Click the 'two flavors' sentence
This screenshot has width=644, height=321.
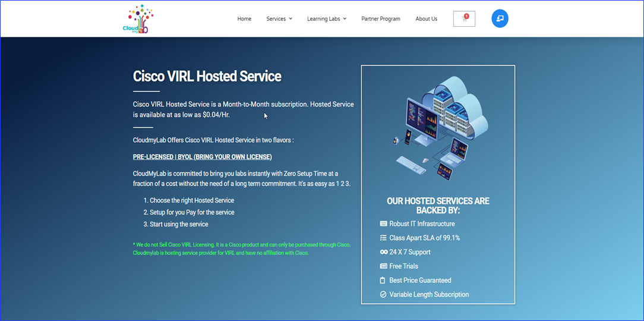coord(213,140)
